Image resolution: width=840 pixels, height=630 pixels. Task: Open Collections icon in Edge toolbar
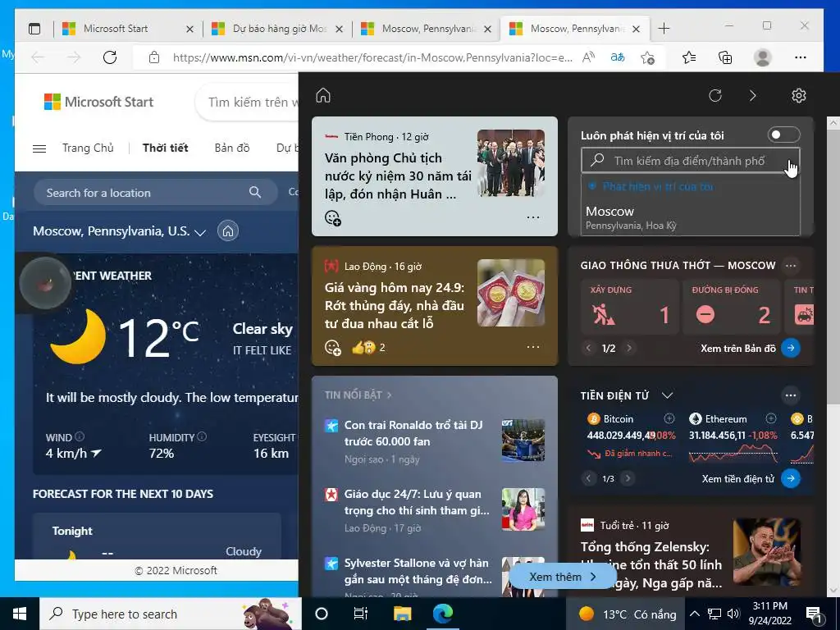pyautogui.click(x=725, y=57)
